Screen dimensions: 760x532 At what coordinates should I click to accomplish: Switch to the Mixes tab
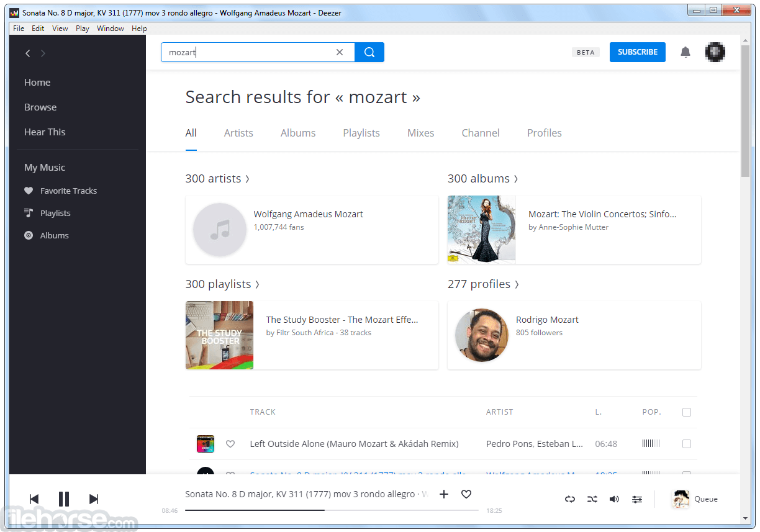tap(421, 133)
